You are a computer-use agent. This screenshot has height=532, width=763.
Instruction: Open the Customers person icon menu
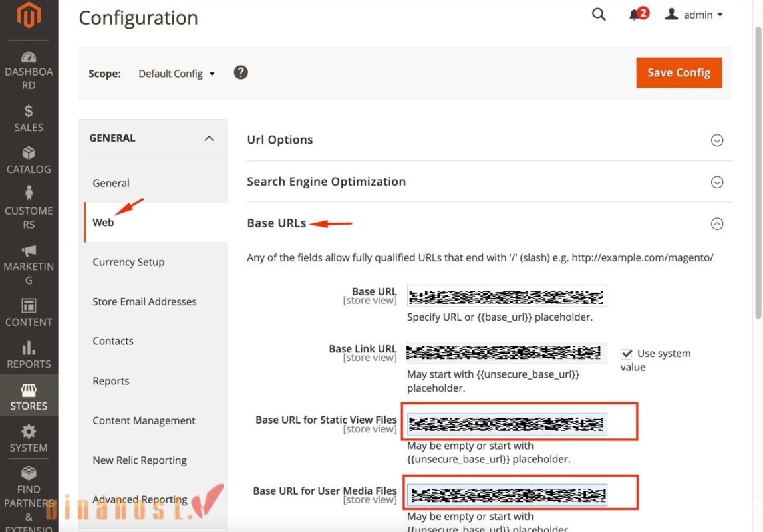click(29, 194)
